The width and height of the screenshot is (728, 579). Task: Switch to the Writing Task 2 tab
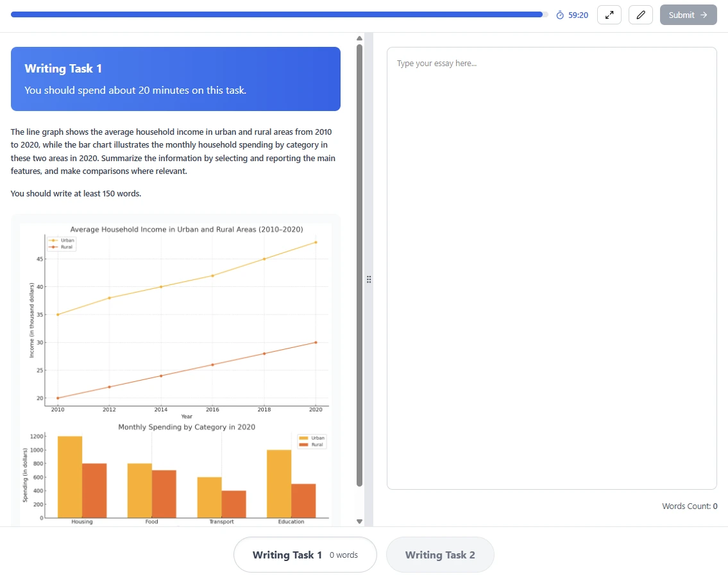440,555
